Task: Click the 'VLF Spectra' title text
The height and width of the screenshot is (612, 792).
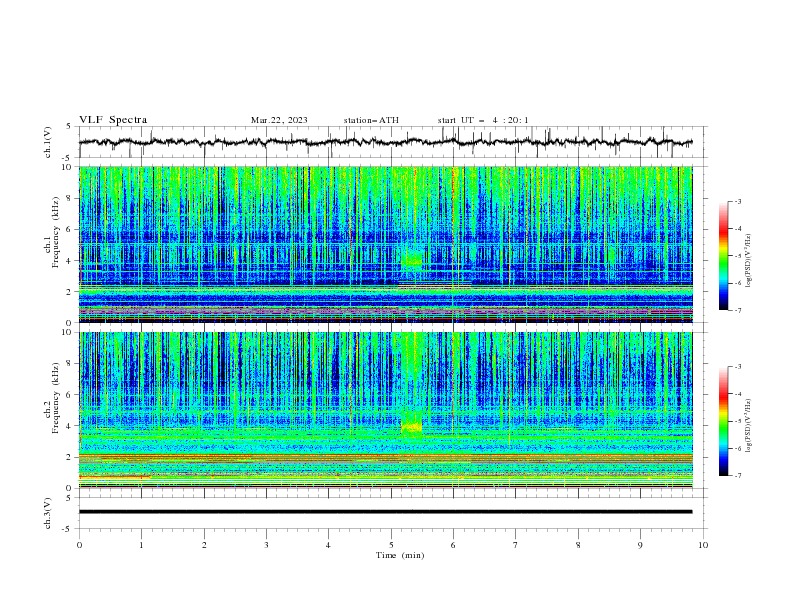Action: [x=113, y=120]
